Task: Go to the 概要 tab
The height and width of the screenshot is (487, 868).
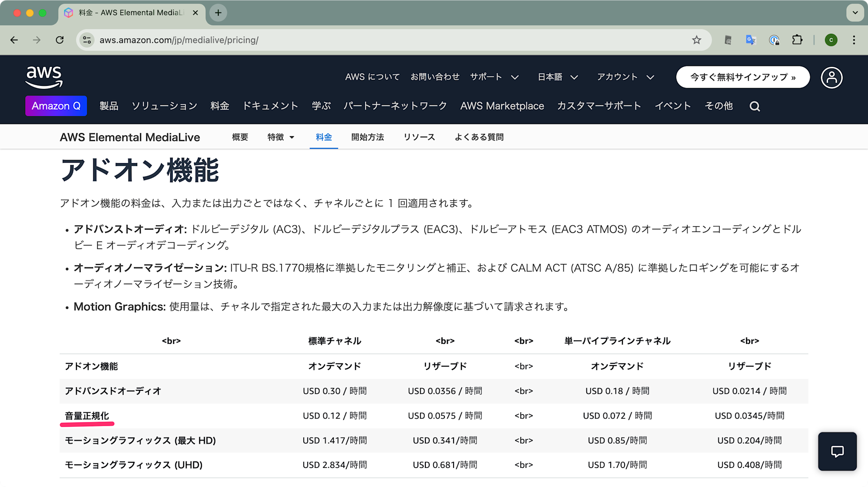Action: click(240, 137)
